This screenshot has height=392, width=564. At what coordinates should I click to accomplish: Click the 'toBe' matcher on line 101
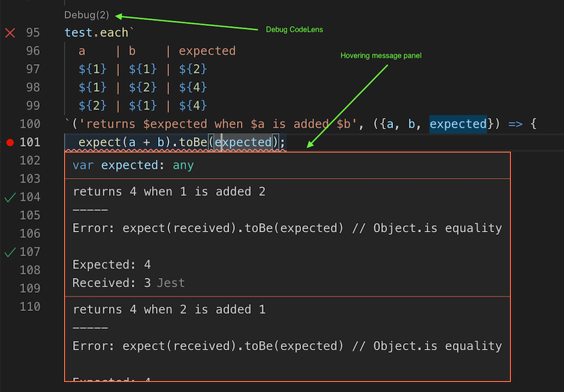point(193,143)
